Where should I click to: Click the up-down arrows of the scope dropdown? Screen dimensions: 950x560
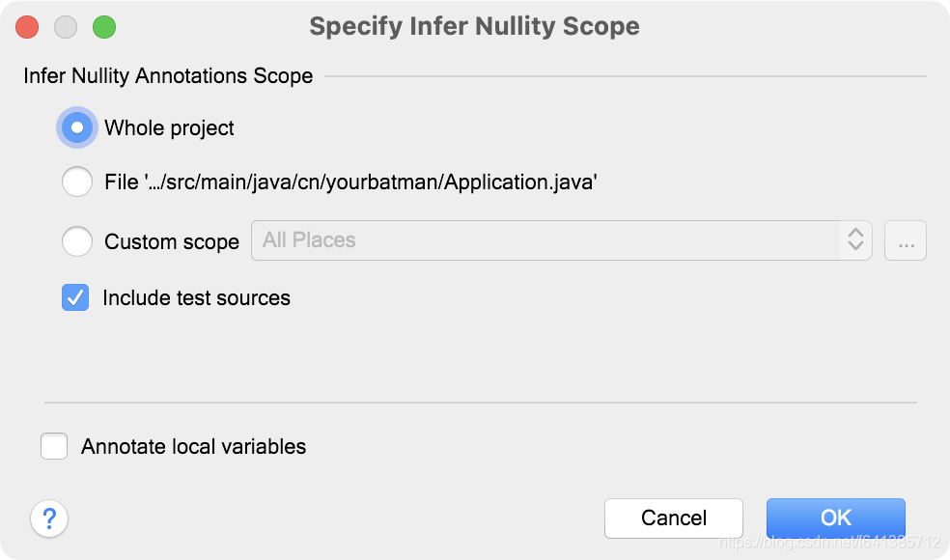coord(855,240)
